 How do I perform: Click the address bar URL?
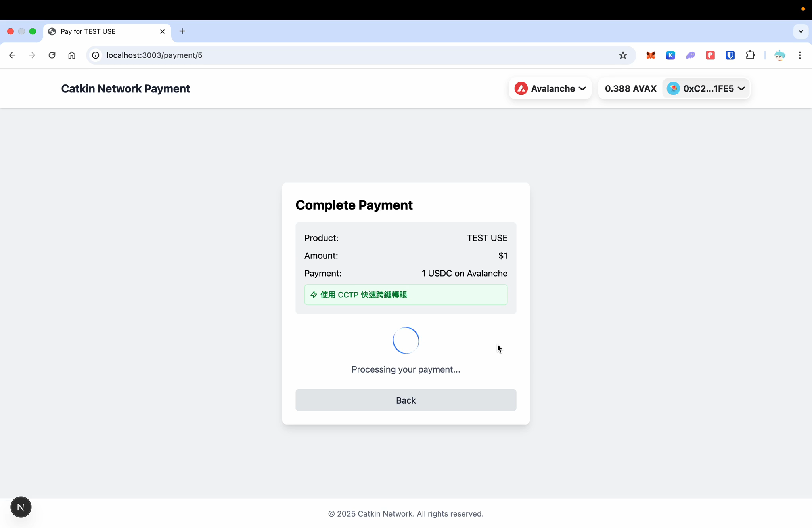[154, 55]
